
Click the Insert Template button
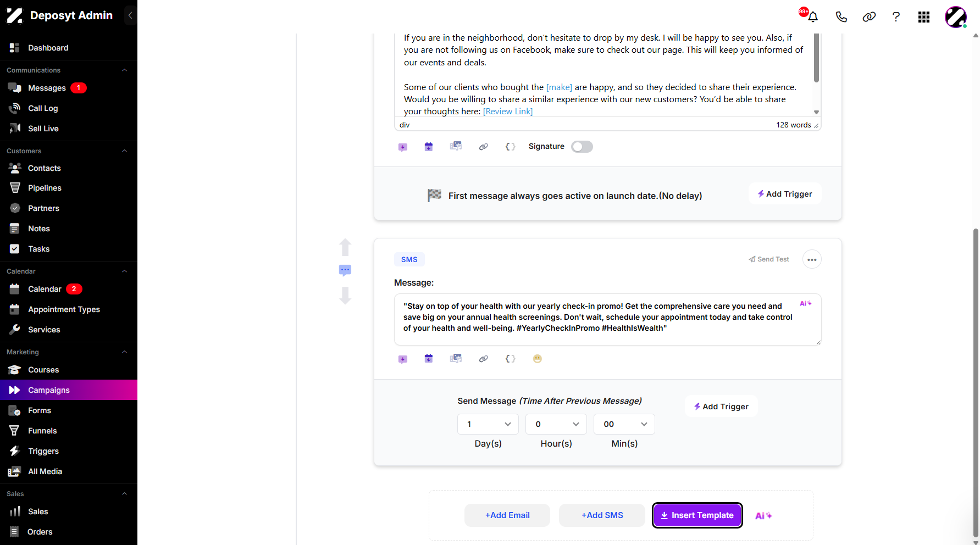[697, 515]
